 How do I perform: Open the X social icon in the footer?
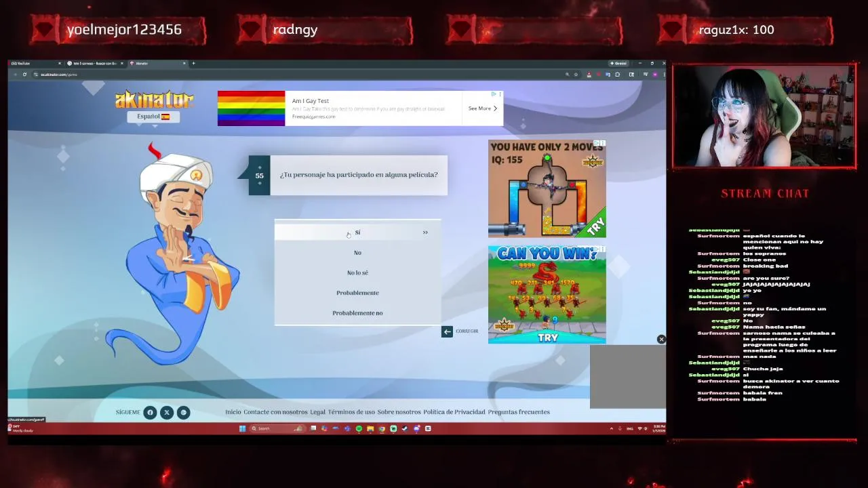167,412
